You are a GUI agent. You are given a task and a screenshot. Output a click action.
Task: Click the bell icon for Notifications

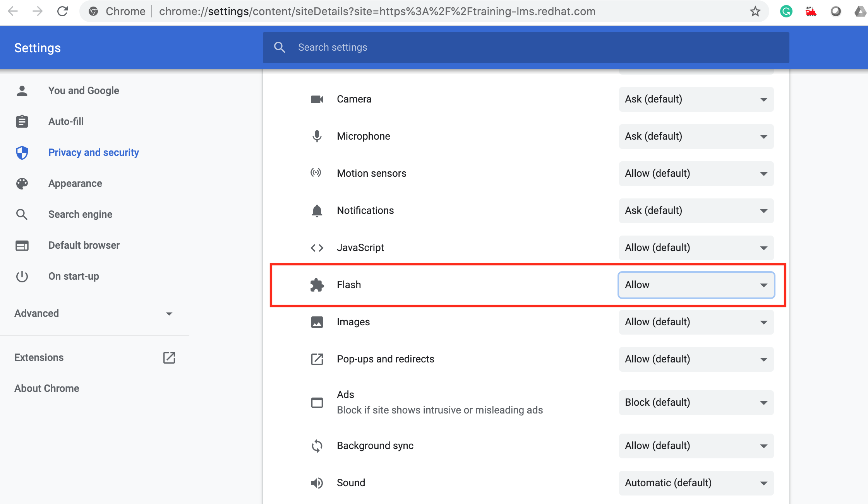[x=317, y=211]
